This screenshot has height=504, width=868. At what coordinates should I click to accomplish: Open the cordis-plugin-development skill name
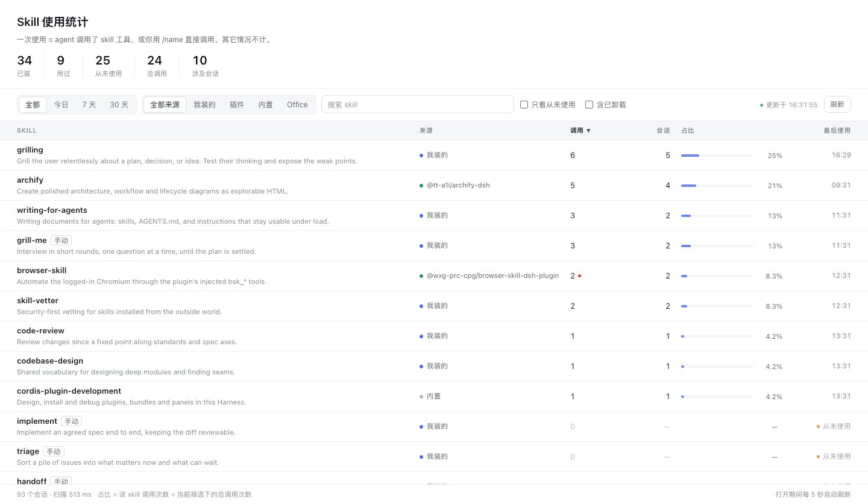pyautogui.click(x=69, y=391)
